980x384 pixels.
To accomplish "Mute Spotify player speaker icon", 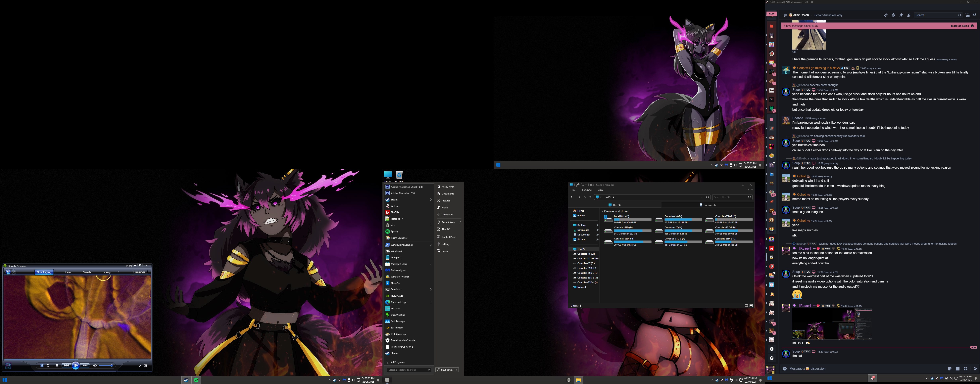I will pos(95,365).
